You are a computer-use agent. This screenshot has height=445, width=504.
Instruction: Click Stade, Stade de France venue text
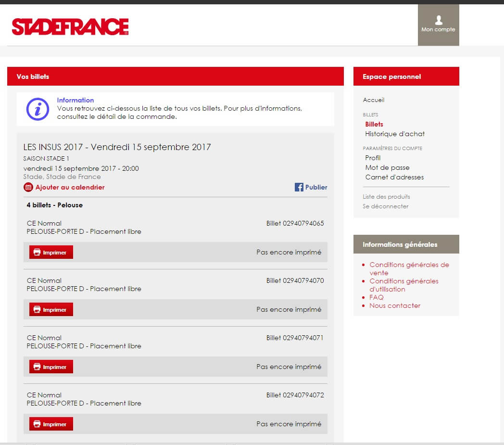pyautogui.click(x=62, y=177)
